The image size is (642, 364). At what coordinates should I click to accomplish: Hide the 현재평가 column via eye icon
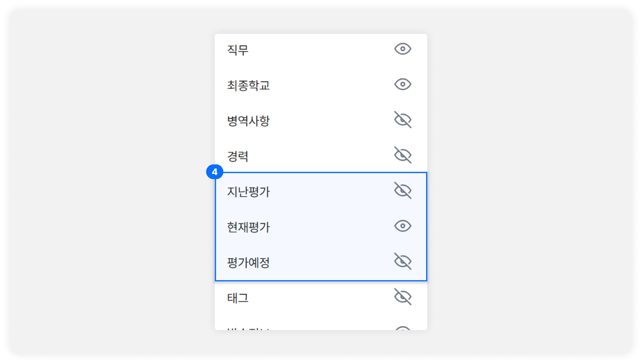point(403,226)
